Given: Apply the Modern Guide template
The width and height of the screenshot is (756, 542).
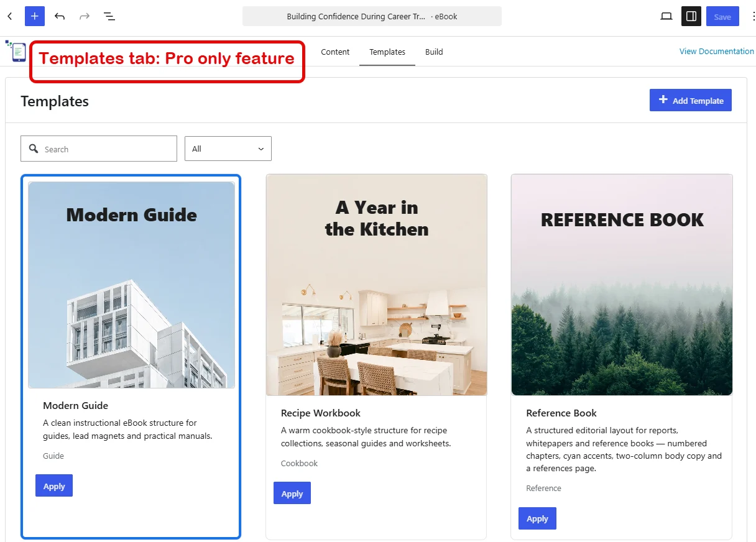Looking at the screenshot, I should tap(54, 485).
